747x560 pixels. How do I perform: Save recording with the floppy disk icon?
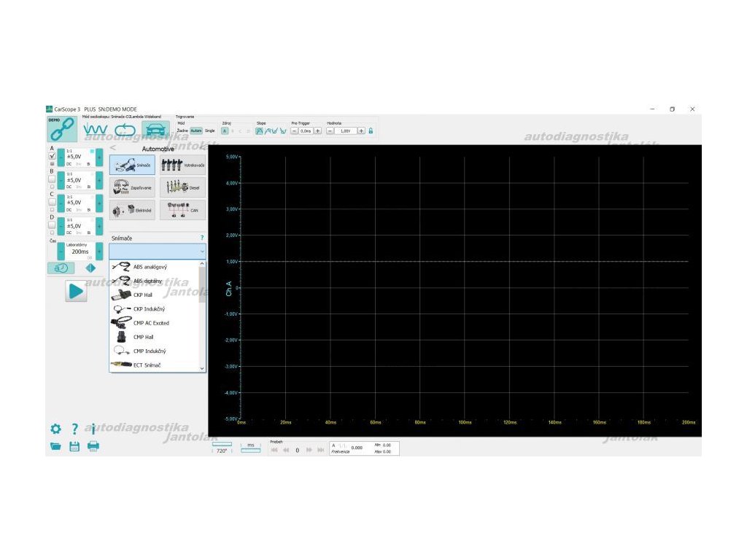pyautogui.click(x=74, y=446)
